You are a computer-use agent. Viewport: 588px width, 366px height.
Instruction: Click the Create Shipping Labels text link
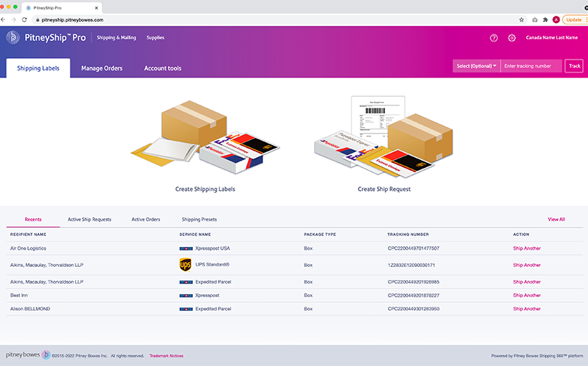click(x=205, y=189)
